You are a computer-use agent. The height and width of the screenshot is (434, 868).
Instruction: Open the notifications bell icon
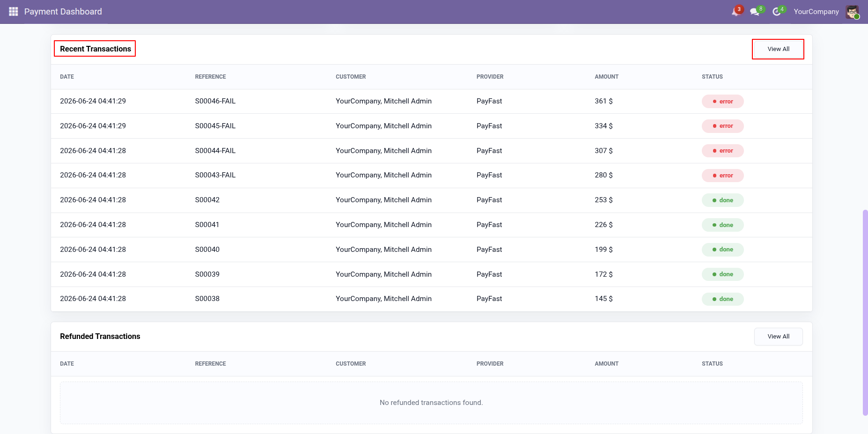point(736,11)
